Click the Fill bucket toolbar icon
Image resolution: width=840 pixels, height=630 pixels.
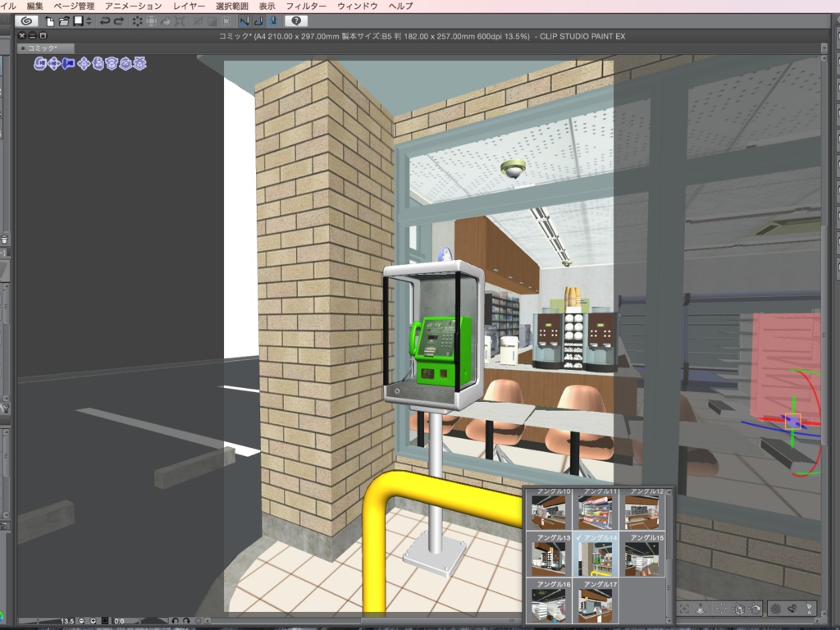(x=166, y=21)
